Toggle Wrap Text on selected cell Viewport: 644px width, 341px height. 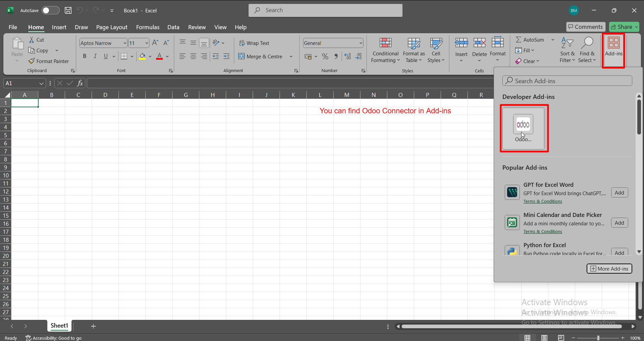pos(254,43)
